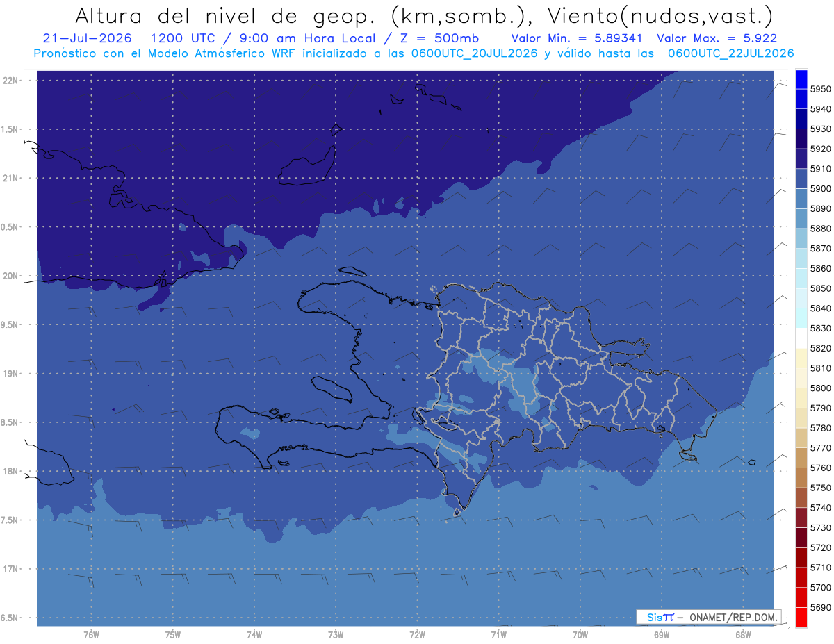834x644 pixels.
Task: Click the valid-until time '0600UTC_22JUL2026'
Action: click(x=730, y=53)
